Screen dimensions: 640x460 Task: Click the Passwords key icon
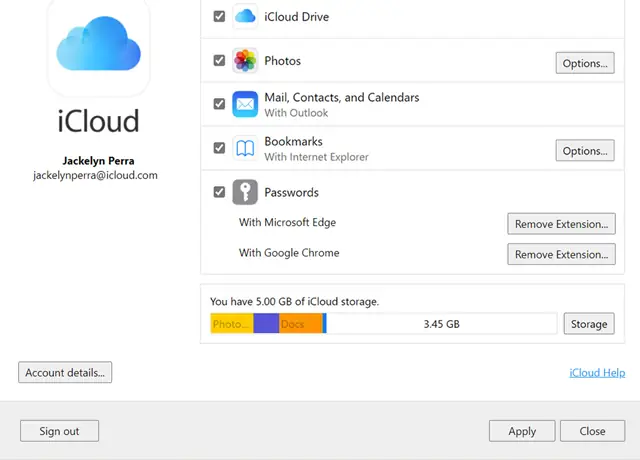coord(245,192)
